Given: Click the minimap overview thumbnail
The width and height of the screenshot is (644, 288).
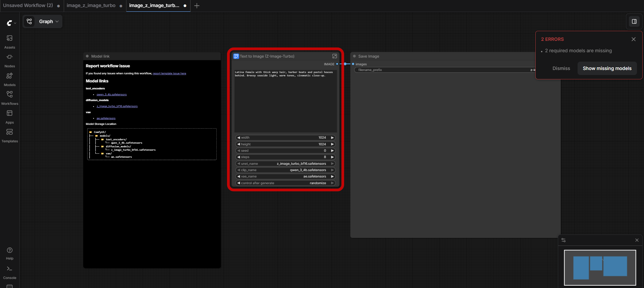Looking at the screenshot, I should coord(600,268).
